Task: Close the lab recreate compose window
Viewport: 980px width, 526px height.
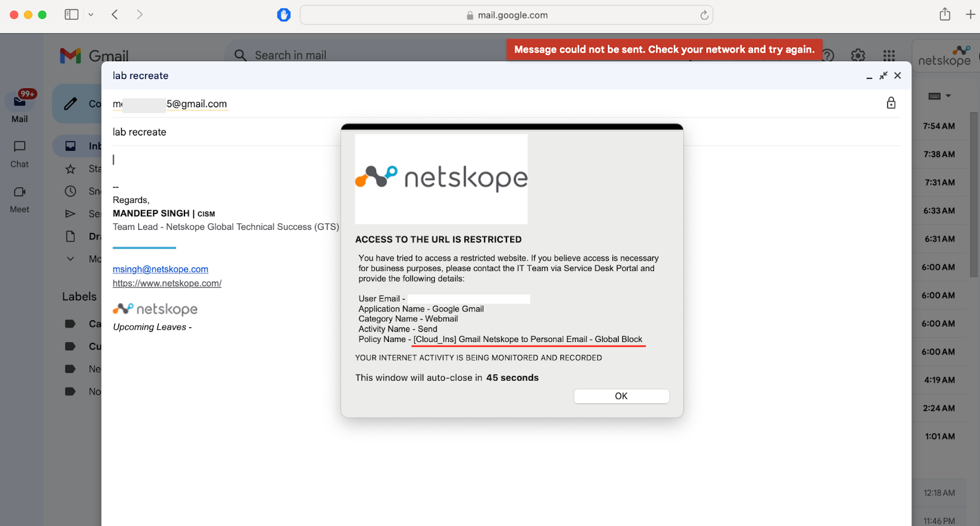Action: coord(897,75)
